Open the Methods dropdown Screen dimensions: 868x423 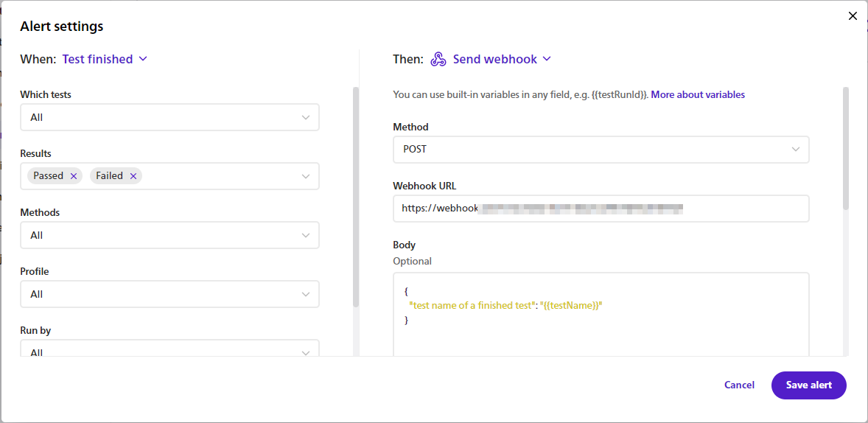[169, 235]
